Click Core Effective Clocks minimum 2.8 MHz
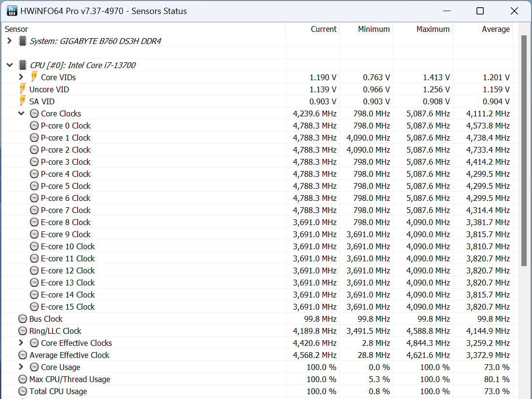532x399 pixels. click(376, 343)
